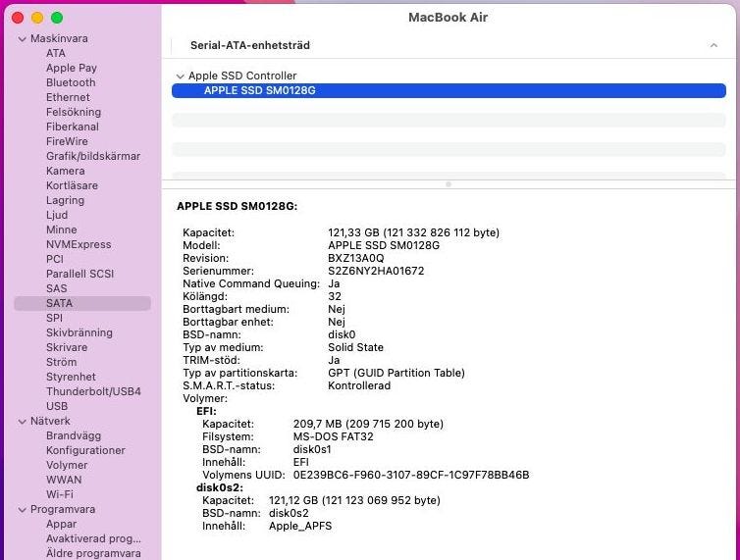Viewport: 740px width, 560px height.
Task: Click the 121,12 GB disk0s2 capacity value
Action: point(293,500)
